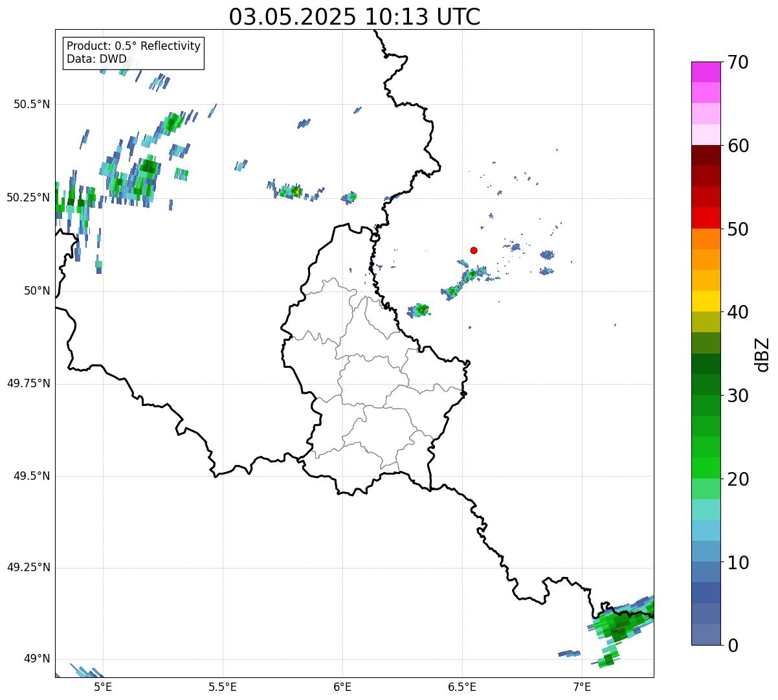This screenshot has width=778, height=700.
Task: Click the 49.75°N latitude label
Action: click(x=28, y=383)
